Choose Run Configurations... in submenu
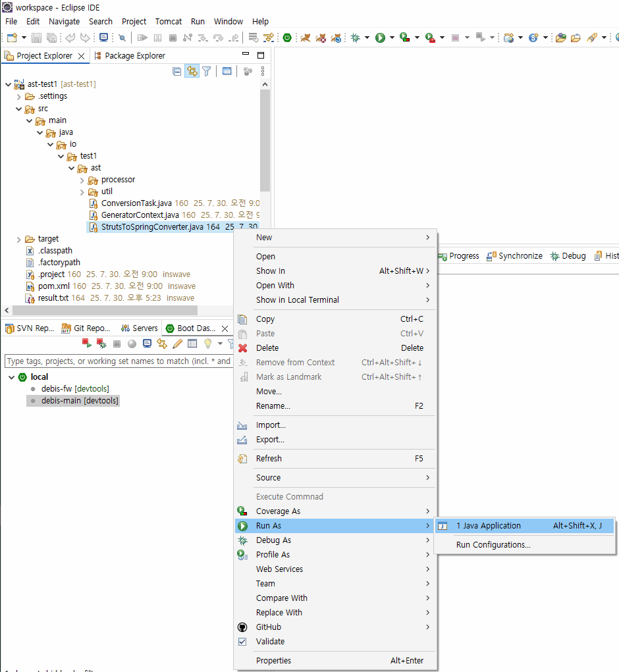Viewport: 619px width, 672px height. coord(524,545)
